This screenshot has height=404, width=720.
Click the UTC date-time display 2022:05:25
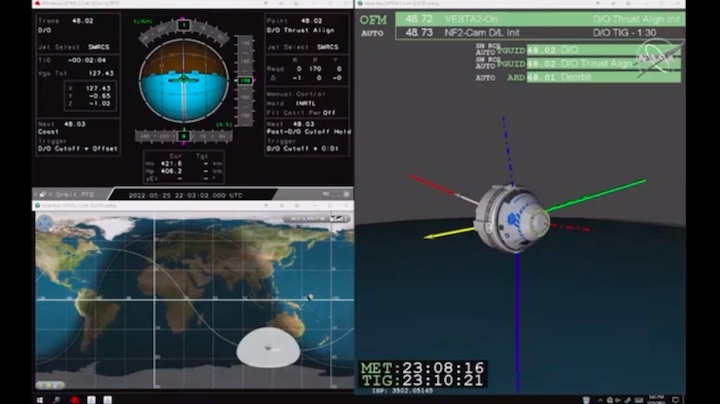click(185, 195)
